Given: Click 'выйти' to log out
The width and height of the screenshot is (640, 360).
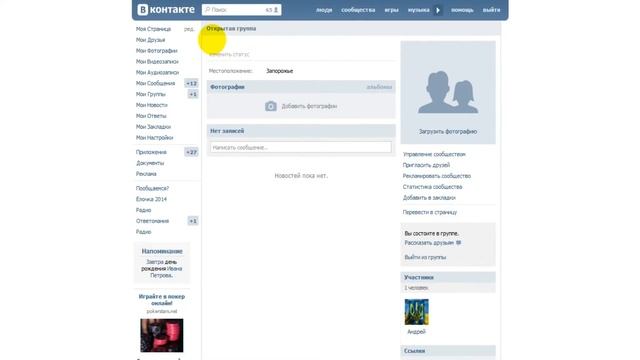Looking at the screenshot, I should pyautogui.click(x=491, y=10).
